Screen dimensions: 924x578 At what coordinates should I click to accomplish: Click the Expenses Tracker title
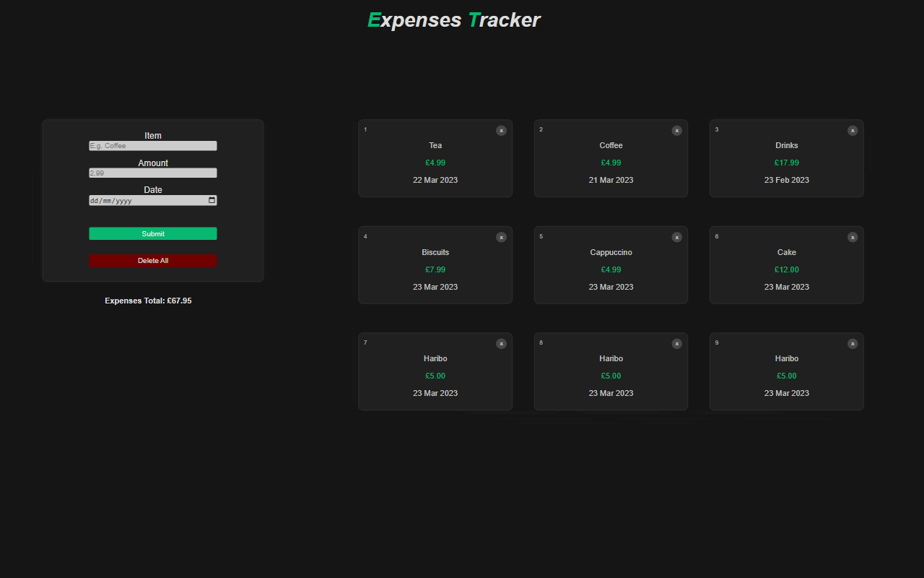click(x=453, y=20)
